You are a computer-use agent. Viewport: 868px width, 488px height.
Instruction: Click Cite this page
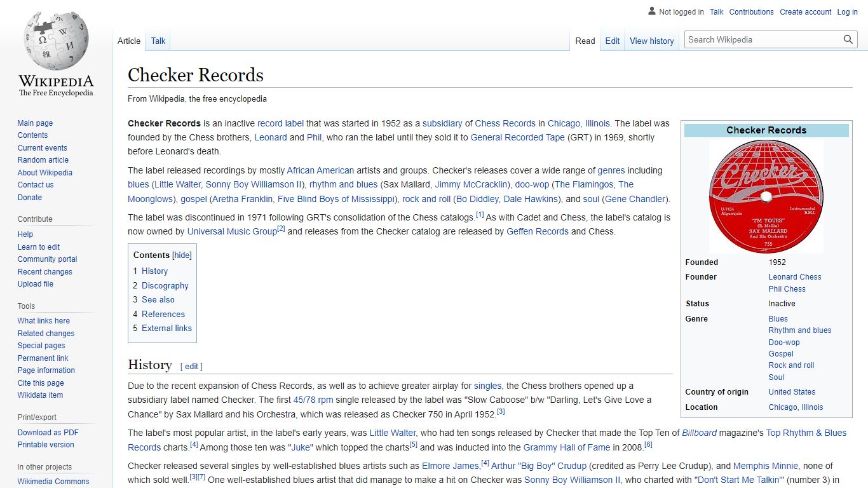point(41,383)
